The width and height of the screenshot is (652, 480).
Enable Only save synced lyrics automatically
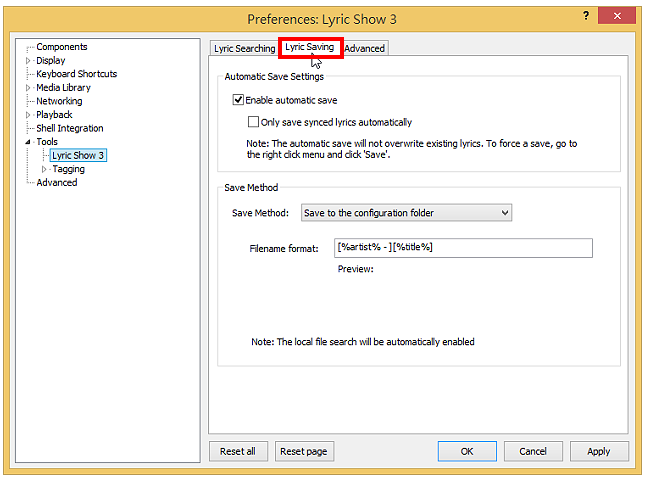(x=253, y=122)
